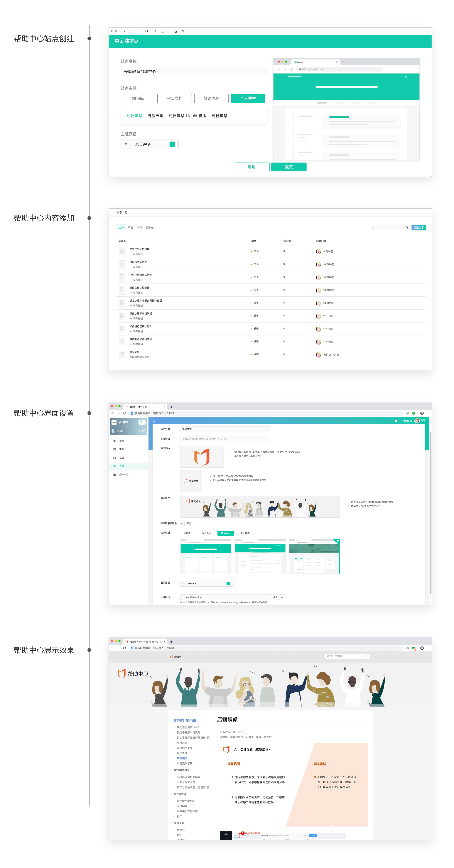
Task: Select the 知识库 site theme option
Action: pyautogui.click(x=138, y=98)
